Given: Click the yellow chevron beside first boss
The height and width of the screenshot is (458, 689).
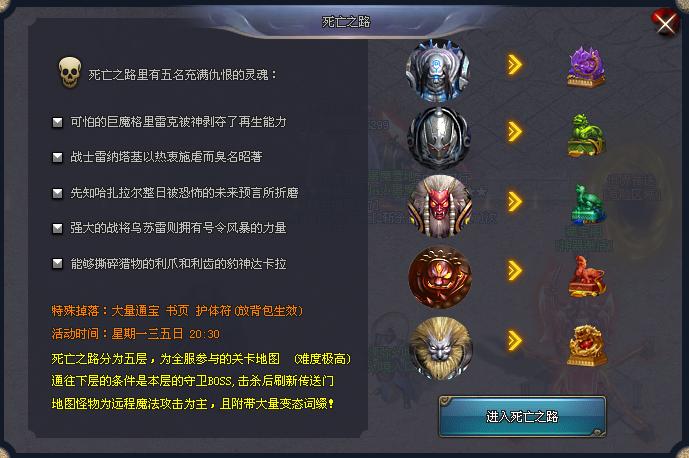Looking at the screenshot, I should 515,65.
